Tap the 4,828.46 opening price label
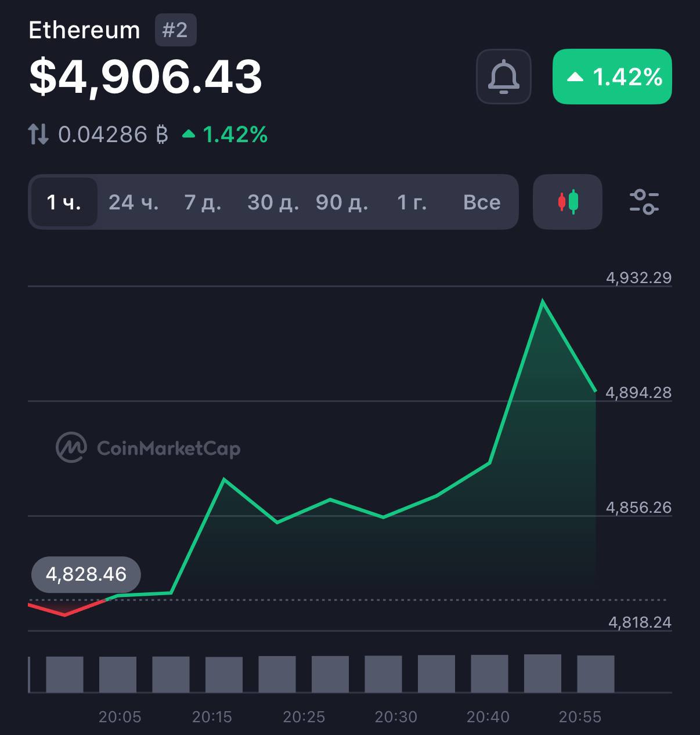 [x=86, y=574]
